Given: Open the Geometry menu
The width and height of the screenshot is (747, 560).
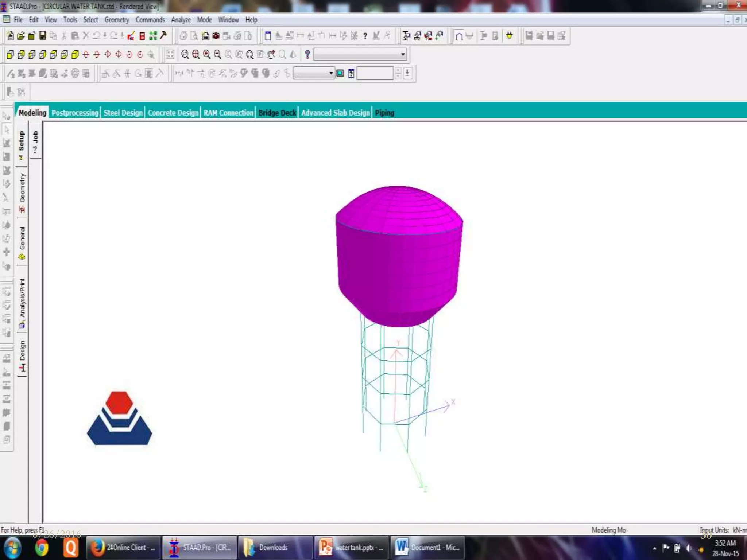Looking at the screenshot, I should pos(117,20).
